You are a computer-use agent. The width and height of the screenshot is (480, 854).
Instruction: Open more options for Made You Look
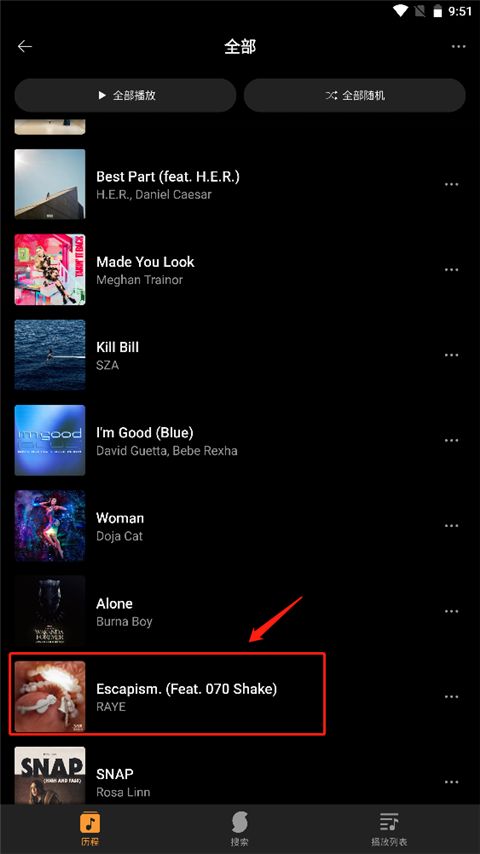click(x=451, y=270)
